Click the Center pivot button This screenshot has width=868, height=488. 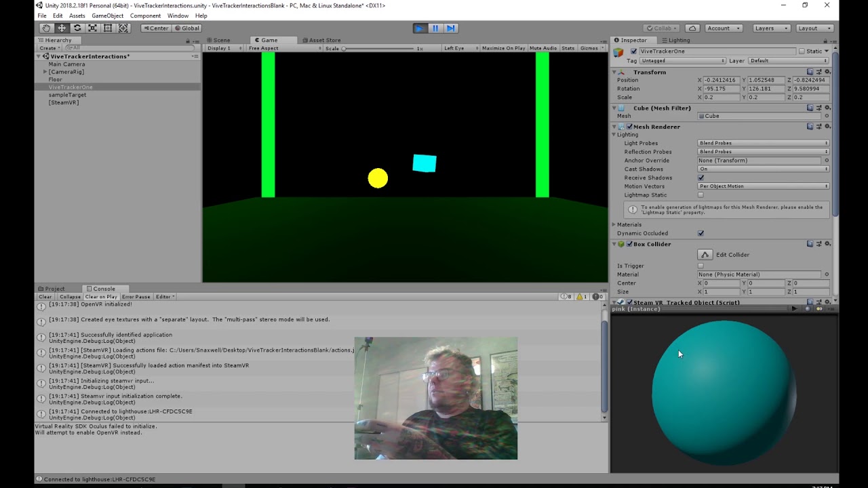156,28
